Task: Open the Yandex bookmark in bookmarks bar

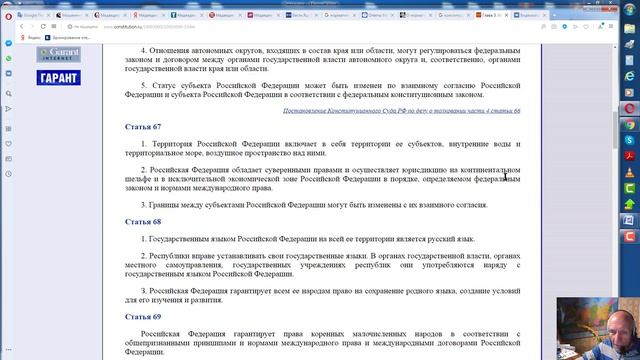Action: pos(31,38)
